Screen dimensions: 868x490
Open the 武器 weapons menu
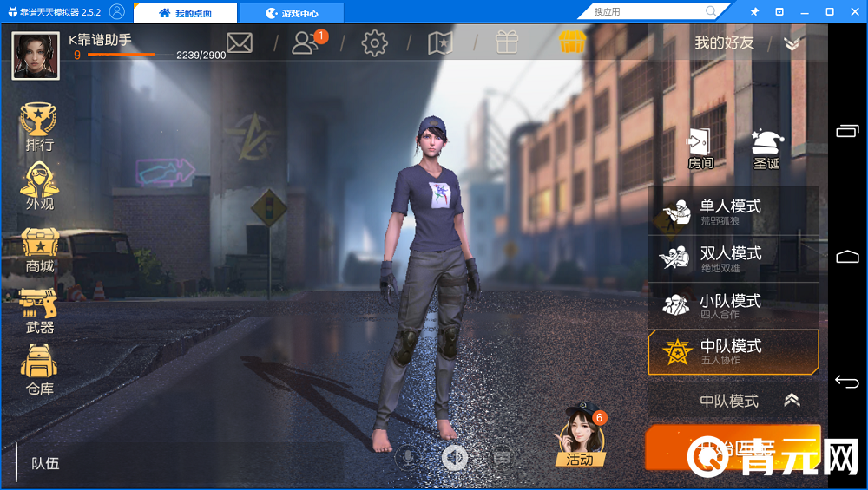(x=39, y=311)
